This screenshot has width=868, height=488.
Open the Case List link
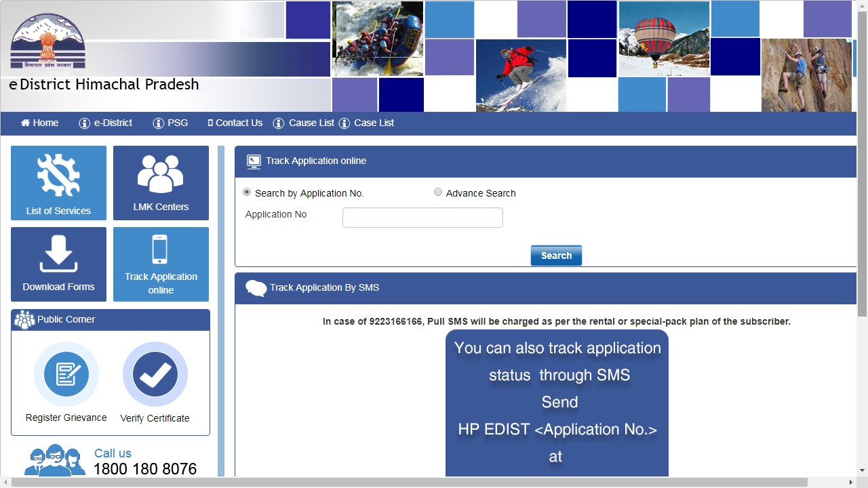point(366,123)
